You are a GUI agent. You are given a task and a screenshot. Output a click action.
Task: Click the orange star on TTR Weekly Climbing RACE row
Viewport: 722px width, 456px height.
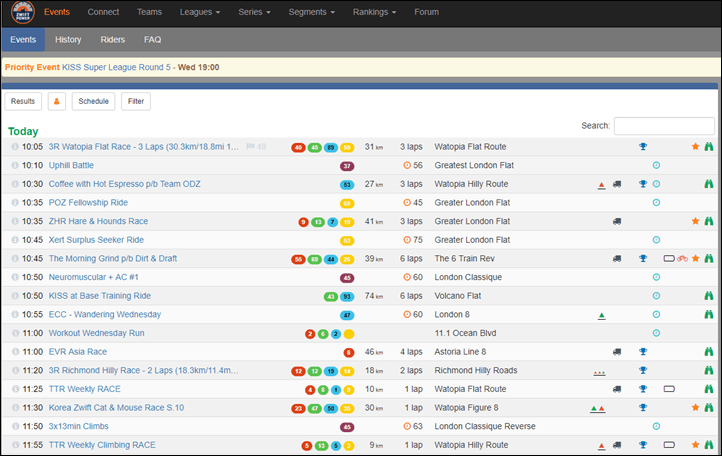click(x=695, y=444)
